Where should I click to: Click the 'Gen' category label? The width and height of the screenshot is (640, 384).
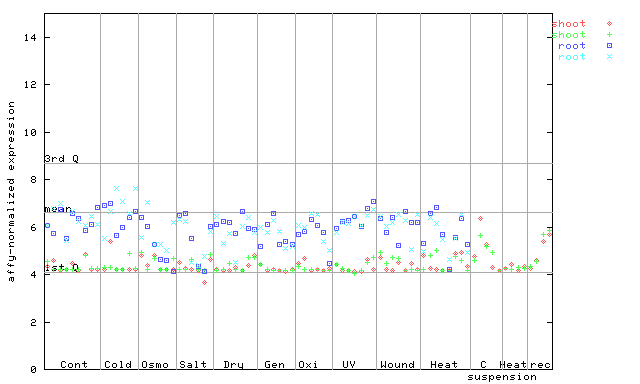pos(274,364)
